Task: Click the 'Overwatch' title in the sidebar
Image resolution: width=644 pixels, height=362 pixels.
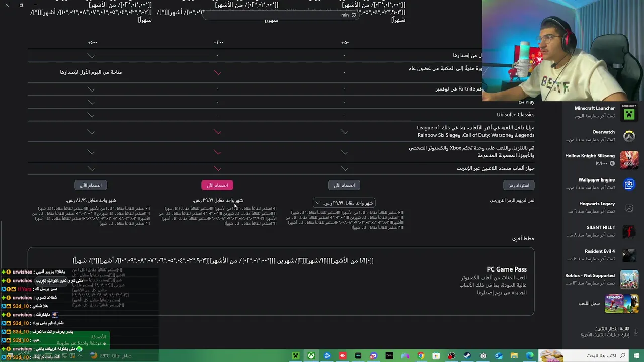Action: 603,132
